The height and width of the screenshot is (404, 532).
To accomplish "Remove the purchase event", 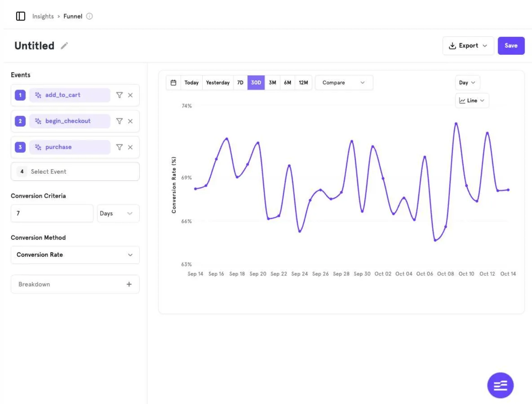I will pyautogui.click(x=130, y=147).
